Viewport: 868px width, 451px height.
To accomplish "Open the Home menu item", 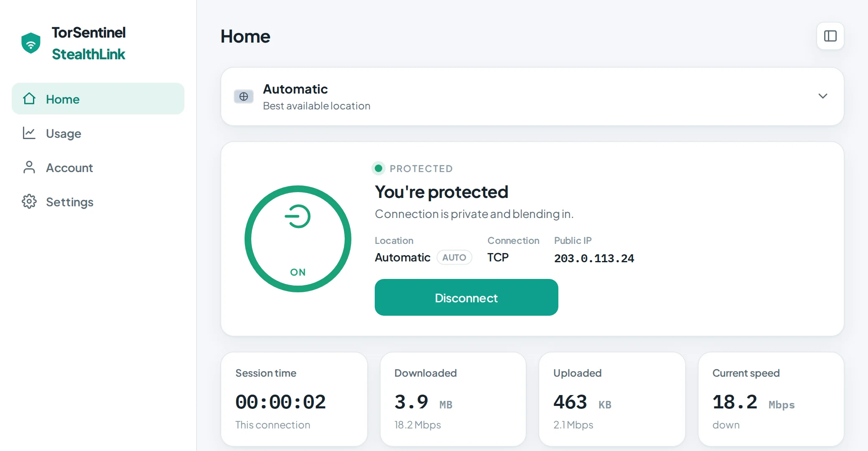I will (x=98, y=99).
